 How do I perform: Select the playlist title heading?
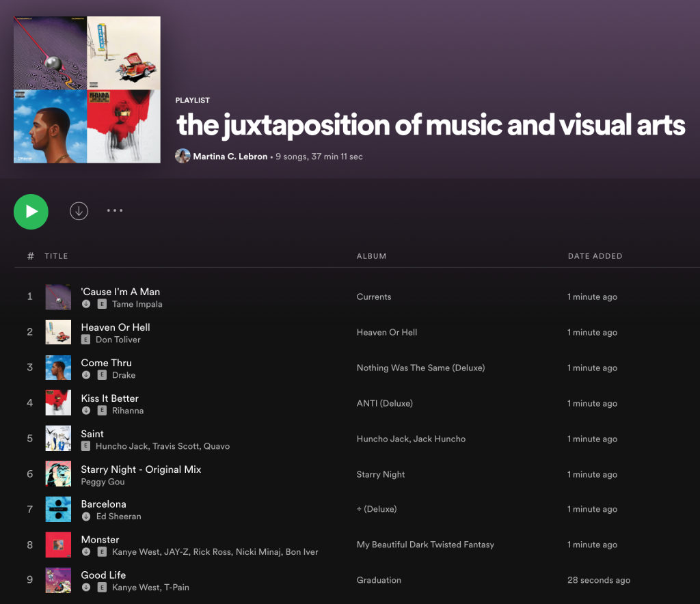(431, 124)
